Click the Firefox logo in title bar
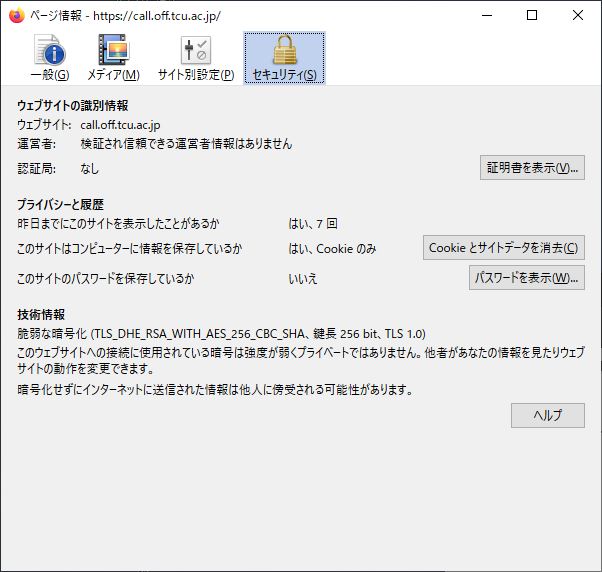This screenshot has height=572, width=602. pos(17,15)
